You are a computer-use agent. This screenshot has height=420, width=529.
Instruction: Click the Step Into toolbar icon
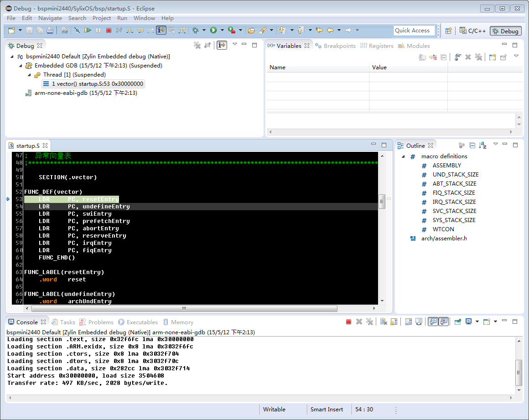pyautogui.click(x=130, y=31)
